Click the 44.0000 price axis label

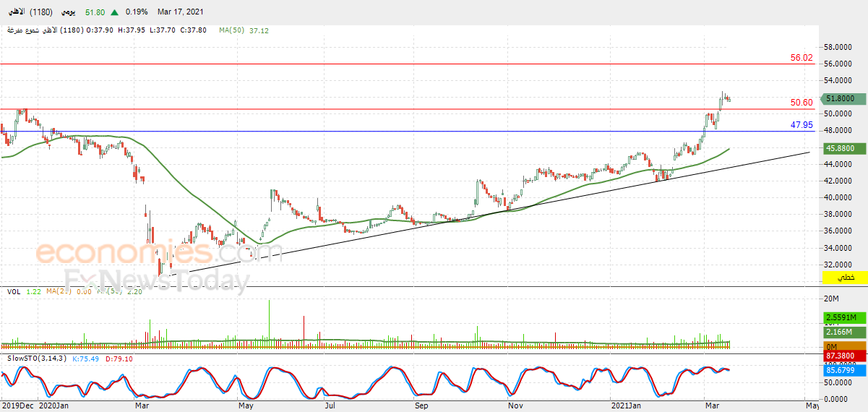click(x=838, y=164)
